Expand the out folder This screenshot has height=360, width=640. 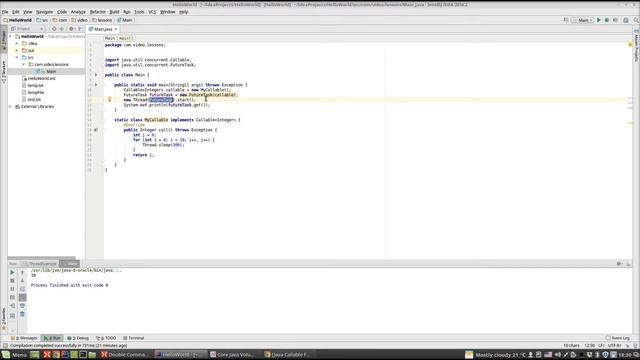click(x=17, y=50)
